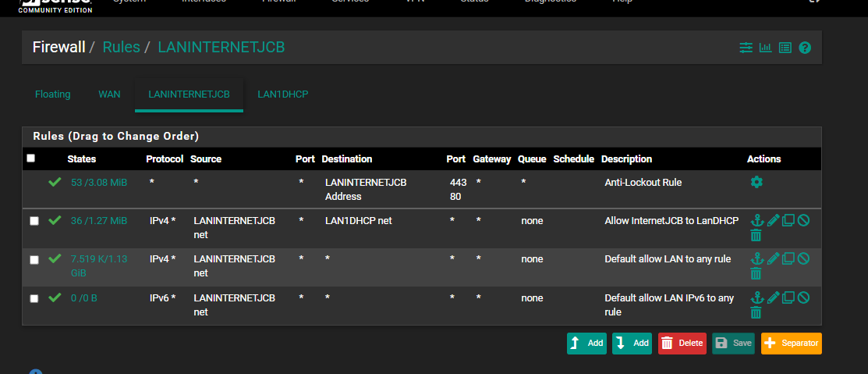Open the firewall logs list icon
Viewport: 868px width, 374px height.
(785, 48)
